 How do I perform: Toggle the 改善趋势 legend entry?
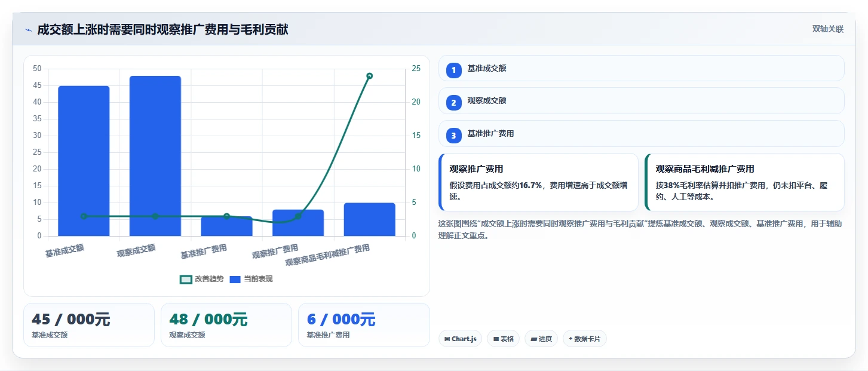pos(202,279)
